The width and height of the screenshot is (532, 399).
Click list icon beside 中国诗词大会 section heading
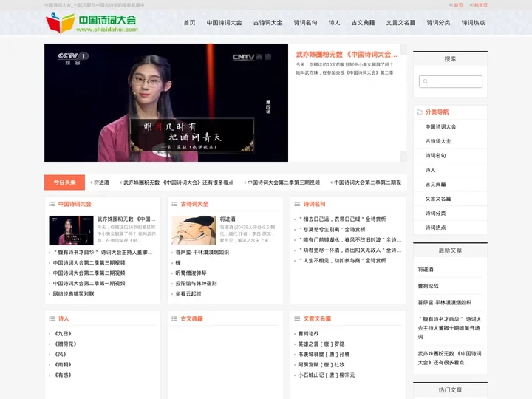click(52, 204)
